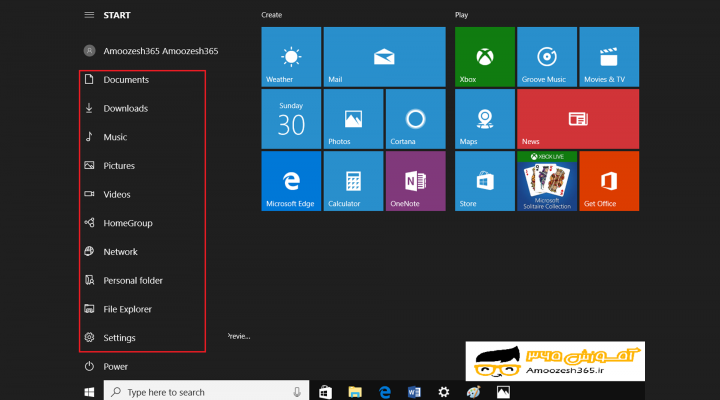This screenshot has width=720, height=400.
Task: Launch the Groove Music tile
Action: pos(547,56)
